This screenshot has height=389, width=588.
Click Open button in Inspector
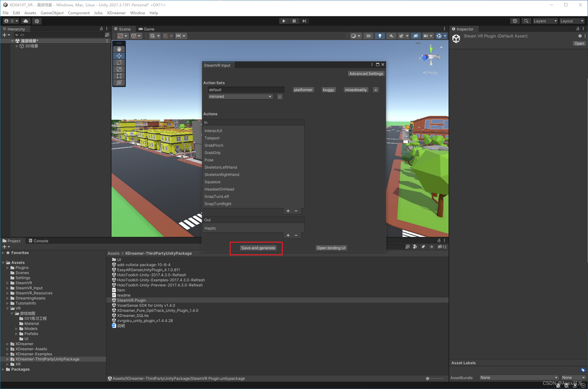[x=579, y=44]
